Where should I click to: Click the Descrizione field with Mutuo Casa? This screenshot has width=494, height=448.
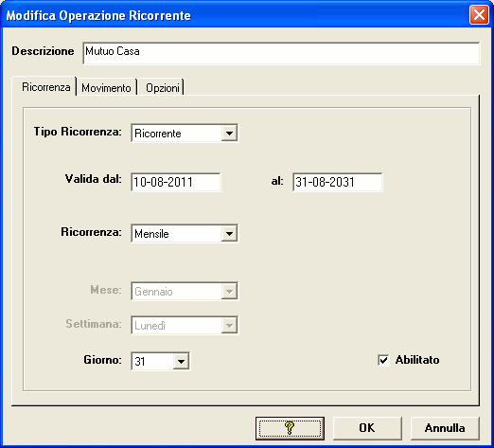(x=281, y=53)
